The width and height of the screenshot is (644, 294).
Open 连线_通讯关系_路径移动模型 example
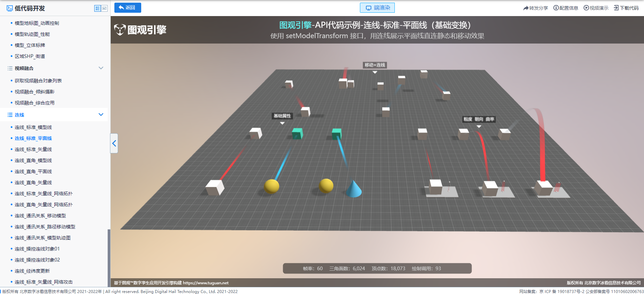[x=45, y=227]
